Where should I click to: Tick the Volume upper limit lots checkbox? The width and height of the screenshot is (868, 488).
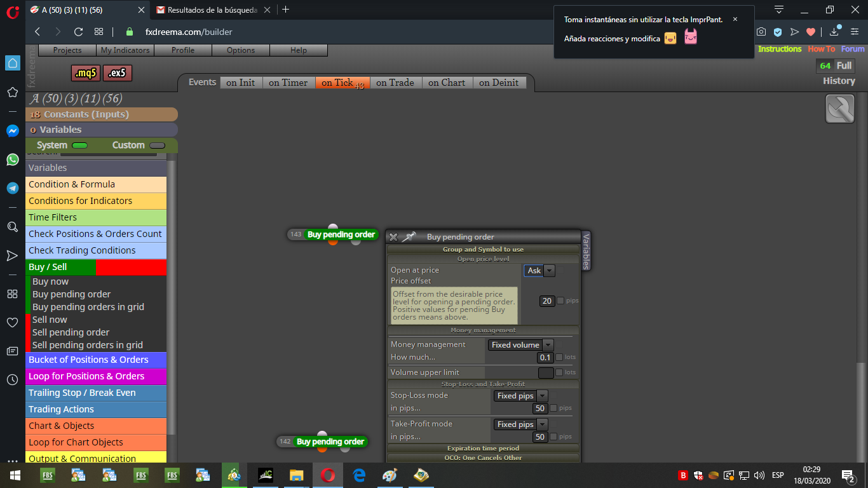click(x=559, y=372)
